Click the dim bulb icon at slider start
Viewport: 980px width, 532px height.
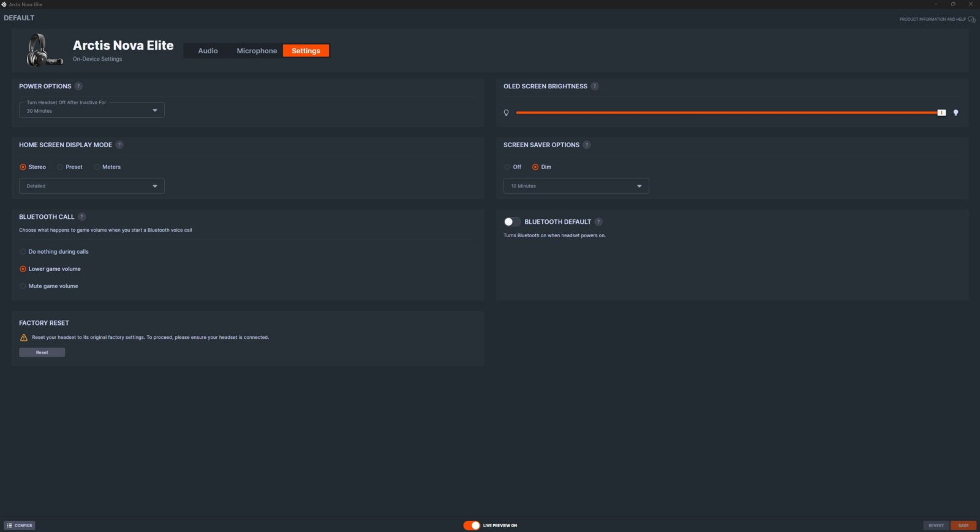click(x=506, y=113)
